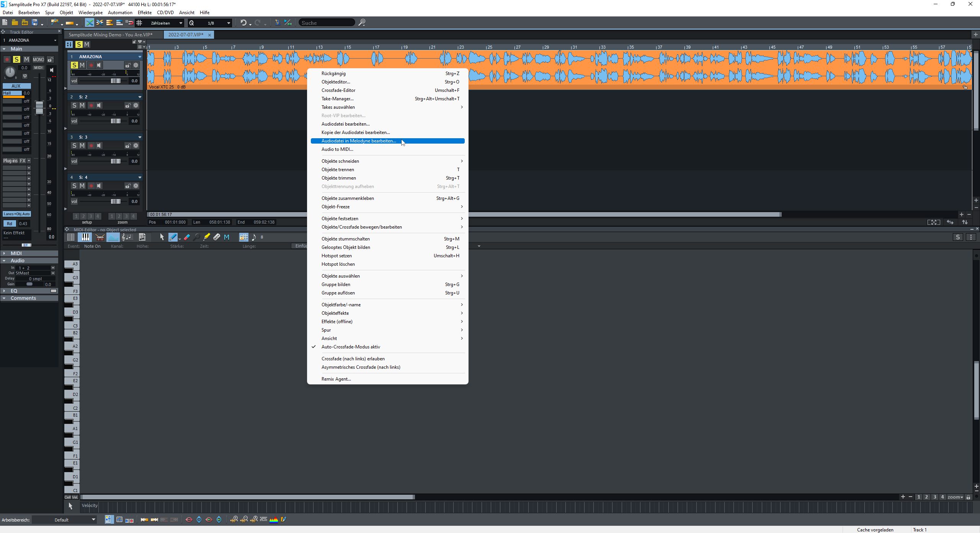Arm record on the AMAZONA track
This screenshot has height=533, width=980.
(x=91, y=65)
